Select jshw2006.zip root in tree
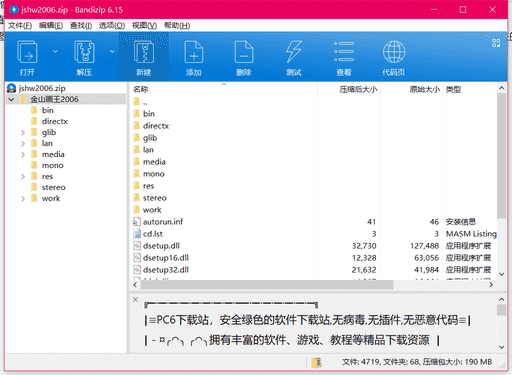The width and height of the screenshot is (512, 375). [x=42, y=88]
